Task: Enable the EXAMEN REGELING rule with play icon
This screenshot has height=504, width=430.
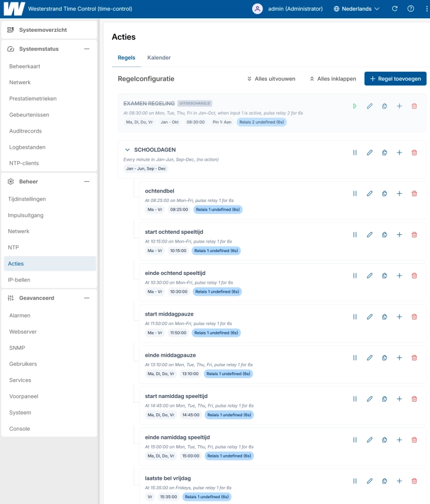Action: pos(355,106)
